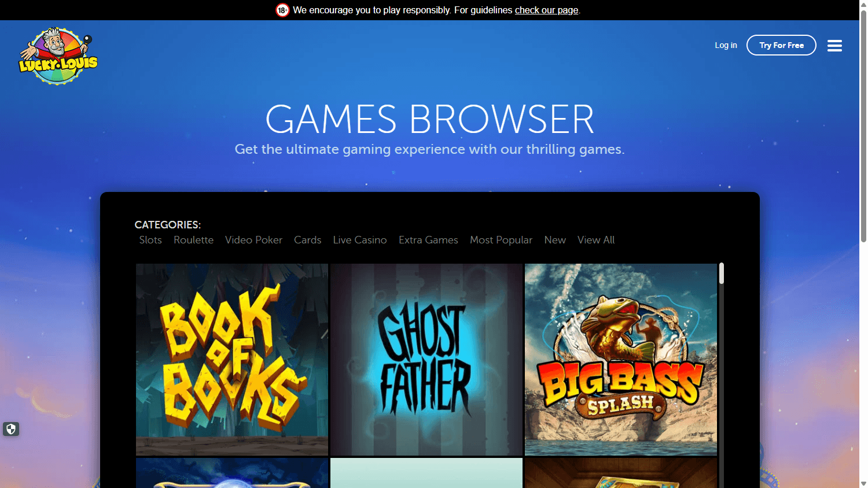868x488 pixels.
Task: Click the Try For Free button
Action: pyautogui.click(x=781, y=45)
